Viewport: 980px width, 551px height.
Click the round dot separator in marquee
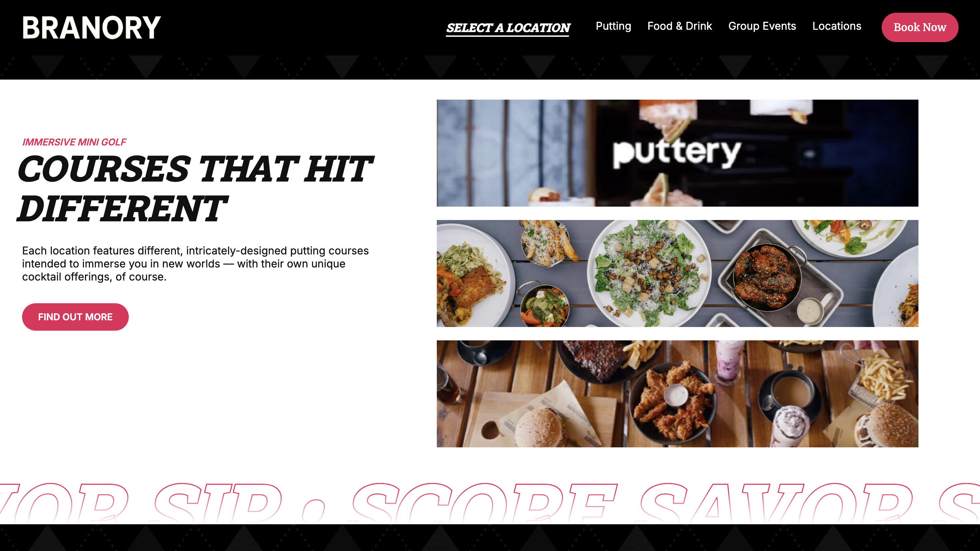pos(313,511)
